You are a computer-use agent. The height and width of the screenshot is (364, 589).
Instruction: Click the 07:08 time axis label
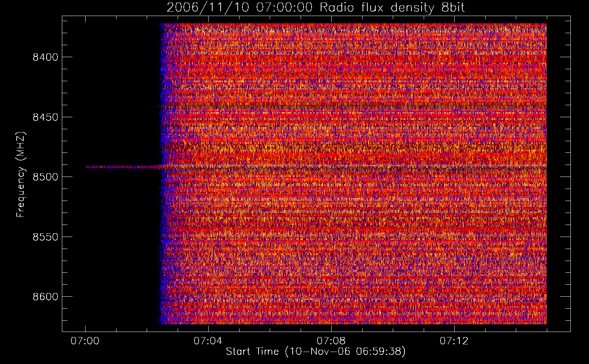pyautogui.click(x=331, y=341)
